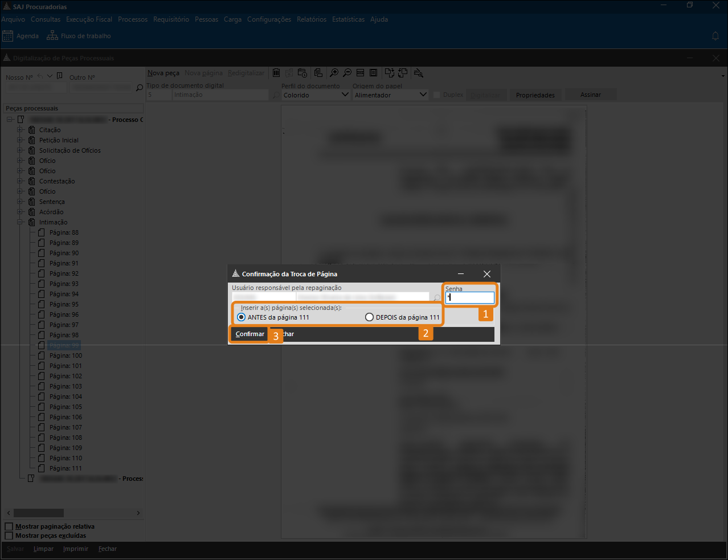
Task: Select DEPOIS da página 111 option
Action: click(x=369, y=317)
